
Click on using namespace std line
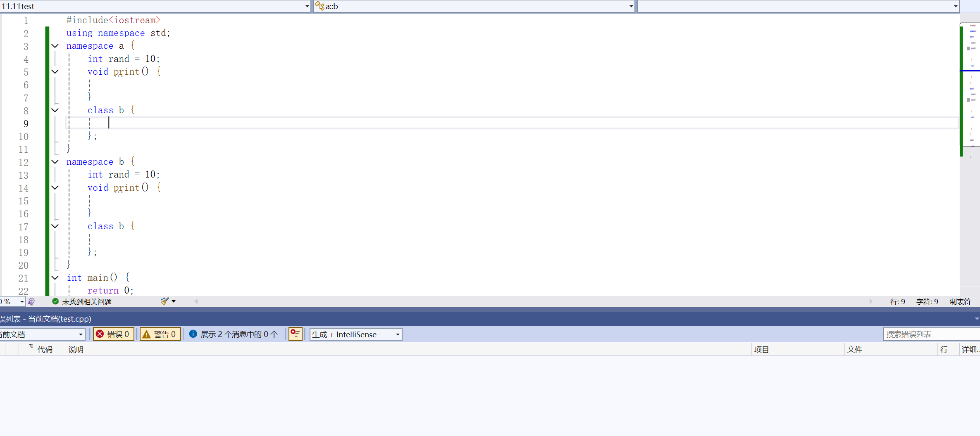(x=118, y=33)
